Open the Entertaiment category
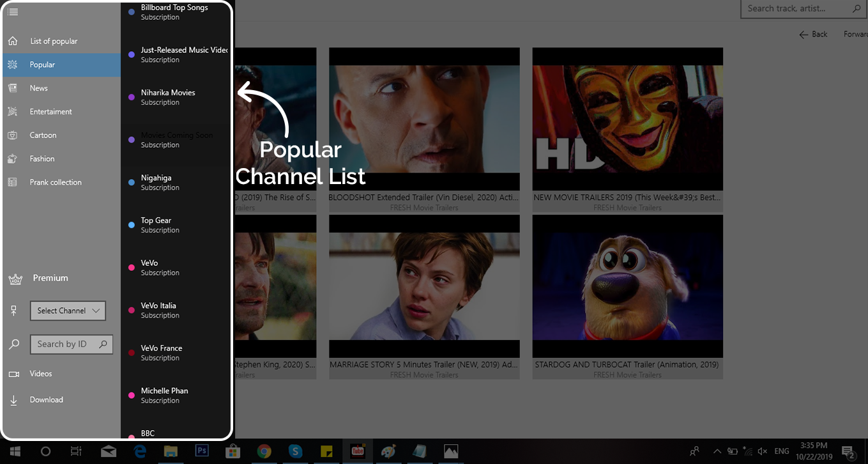This screenshot has width=868, height=464. (61, 112)
